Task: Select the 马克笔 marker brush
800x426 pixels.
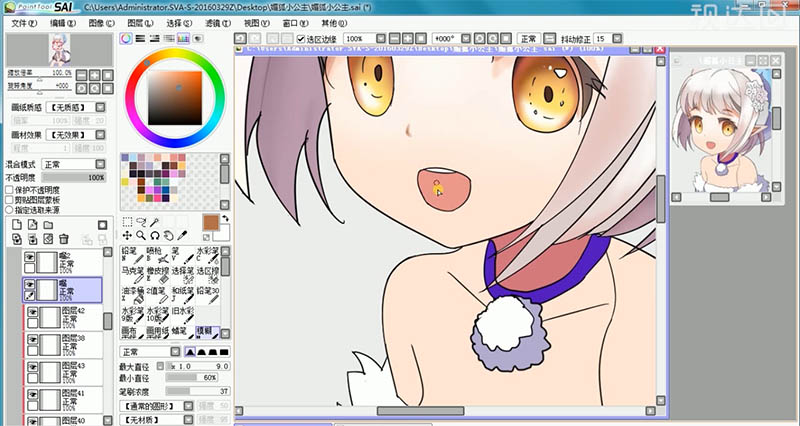Action: point(132,274)
